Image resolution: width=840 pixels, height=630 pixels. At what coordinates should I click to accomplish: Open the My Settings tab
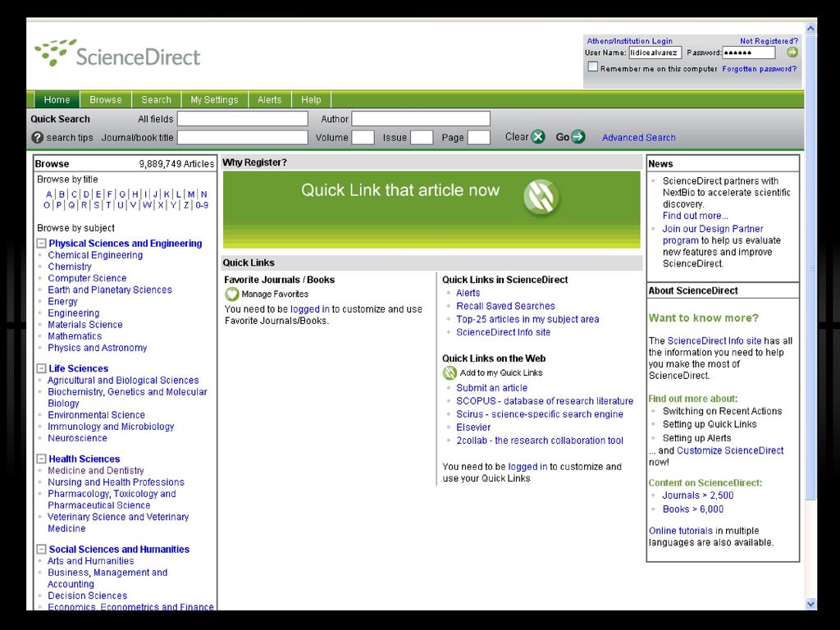coord(214,99)
